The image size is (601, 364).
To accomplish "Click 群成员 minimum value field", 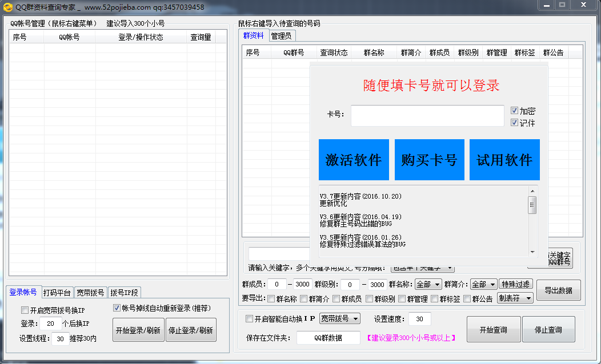I will (277, 284).
